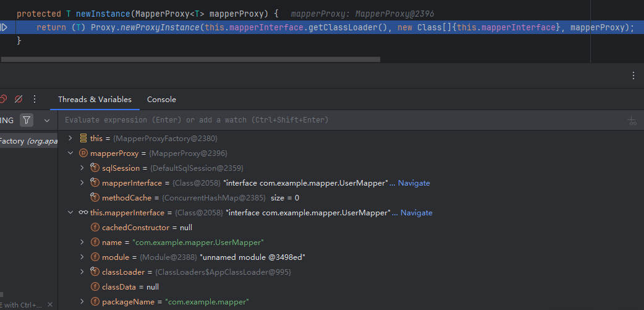Select the Threads & Variables tab
644x310 pixels.
tap(95, 100)
